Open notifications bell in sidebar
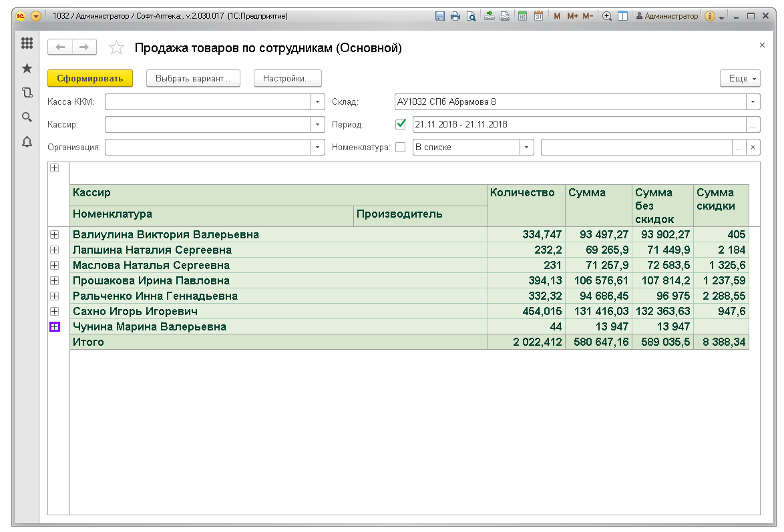 click(x=27, y=142)
